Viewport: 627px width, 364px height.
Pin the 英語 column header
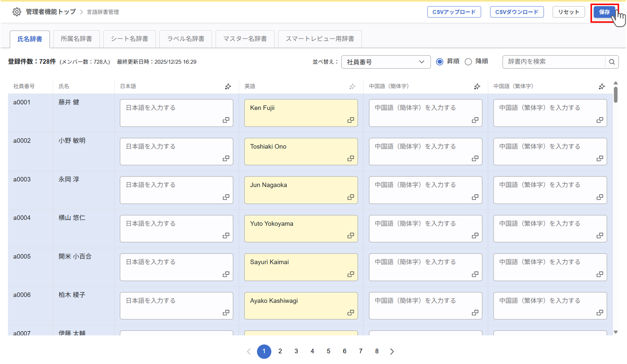(352, 86)
